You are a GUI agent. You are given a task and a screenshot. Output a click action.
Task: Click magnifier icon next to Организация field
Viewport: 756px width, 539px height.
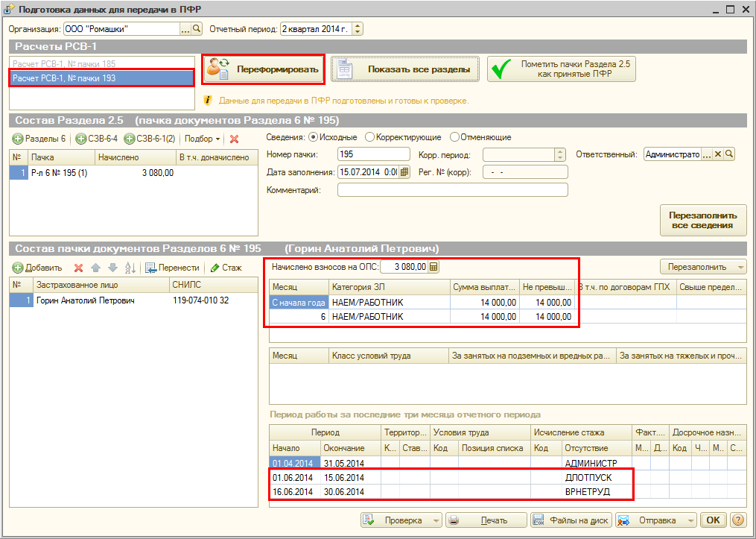(x=197, y=29)
